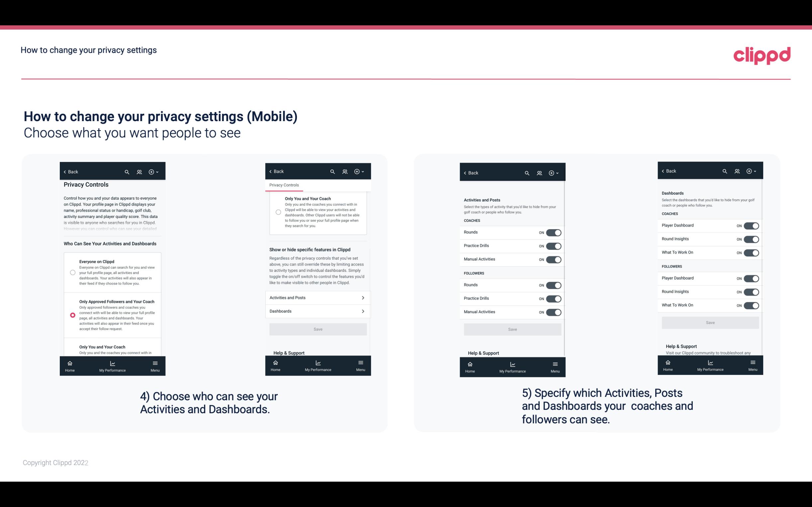Expand Activities and Posts section

coord(317,297)
